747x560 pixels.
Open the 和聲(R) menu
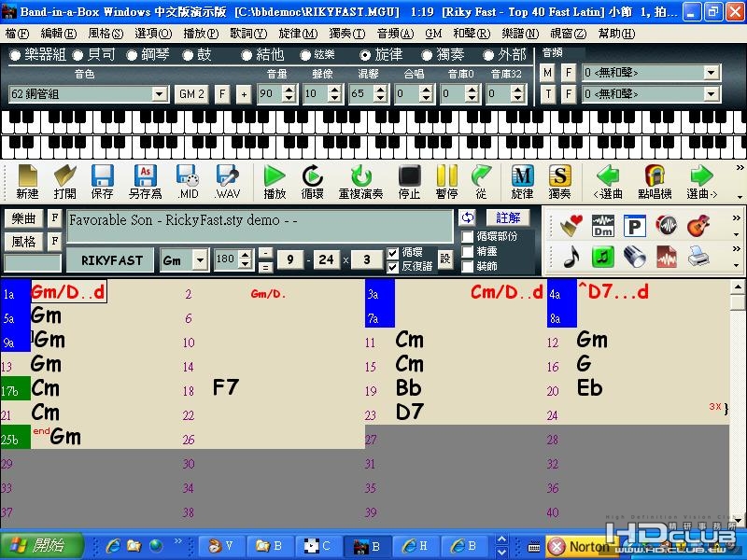tap(472, 34)
